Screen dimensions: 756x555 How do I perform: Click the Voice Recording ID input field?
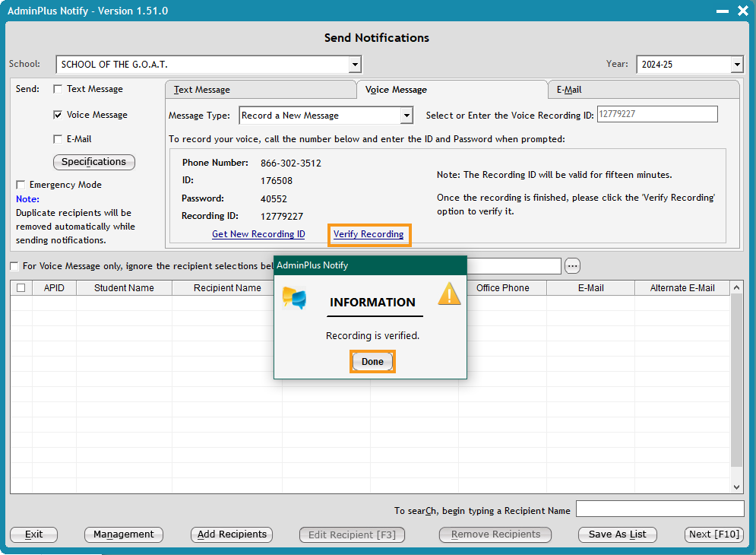click(657, 114)
